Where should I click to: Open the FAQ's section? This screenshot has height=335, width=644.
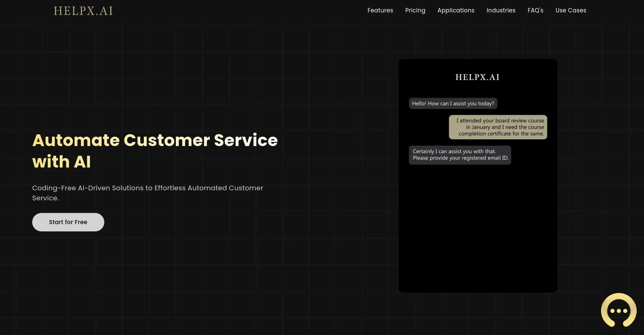pyautogui.click(x=535, y=10)
